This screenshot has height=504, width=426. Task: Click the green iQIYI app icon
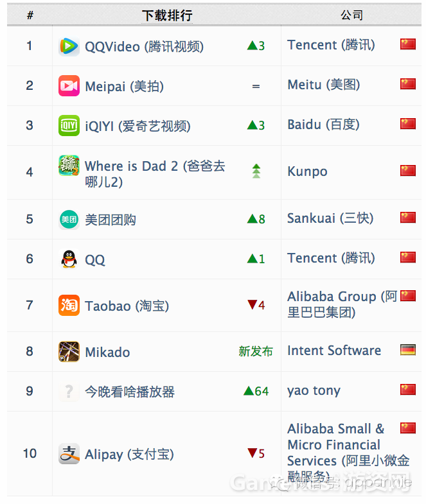click(69, 125)
